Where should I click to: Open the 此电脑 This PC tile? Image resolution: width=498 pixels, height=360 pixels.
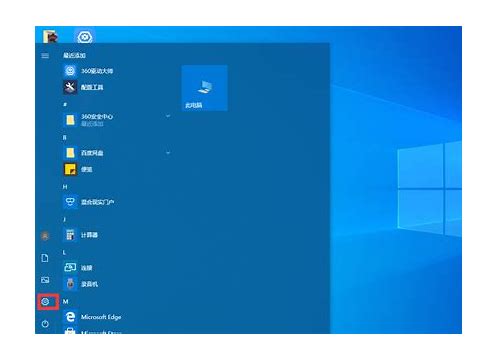click(205, 88)
